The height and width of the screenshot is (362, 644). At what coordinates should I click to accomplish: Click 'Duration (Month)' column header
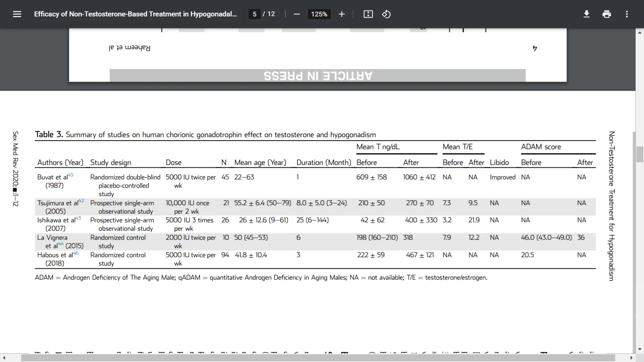click(x=324, y=163)
